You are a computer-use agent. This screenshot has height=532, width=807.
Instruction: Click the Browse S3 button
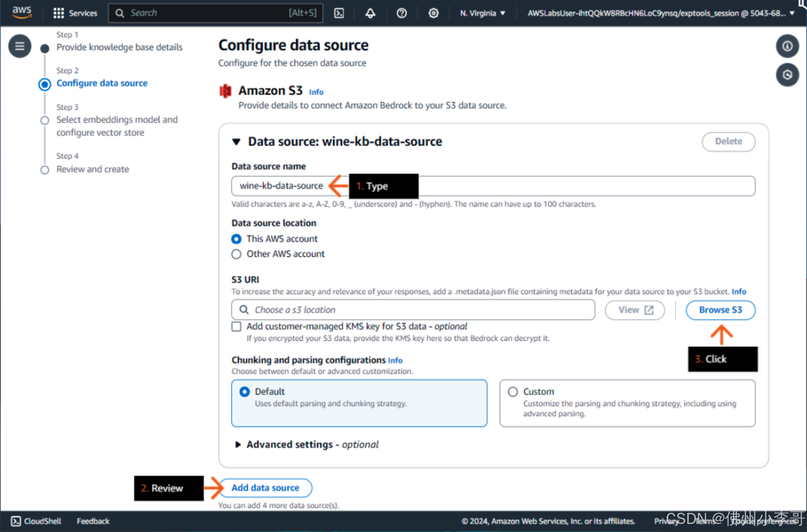720,310
